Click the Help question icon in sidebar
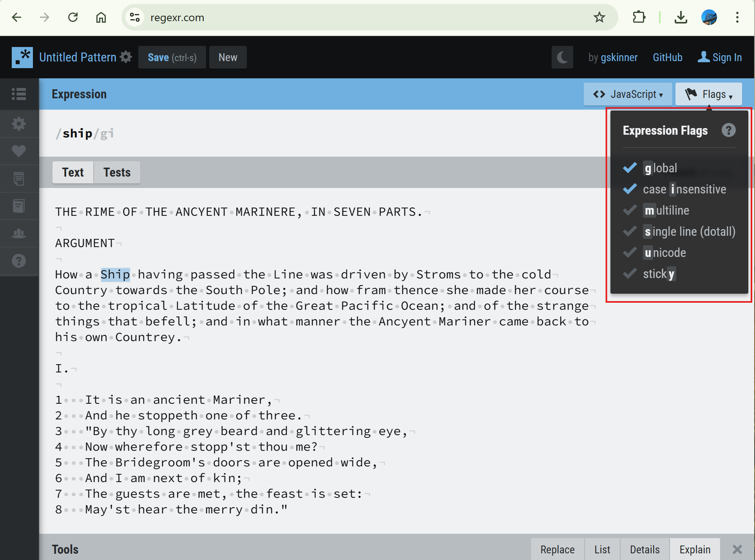 [19, 261]
